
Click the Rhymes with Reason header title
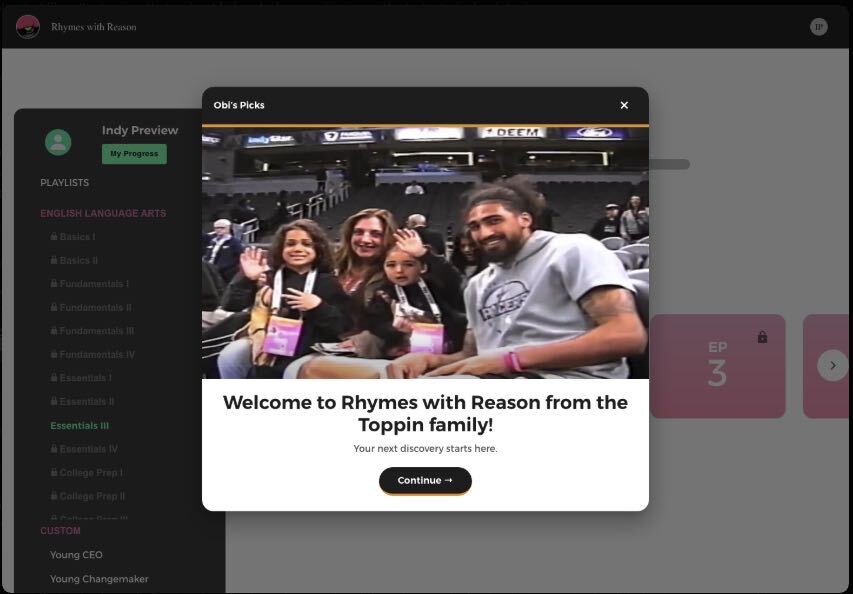[x=94, y=27]
